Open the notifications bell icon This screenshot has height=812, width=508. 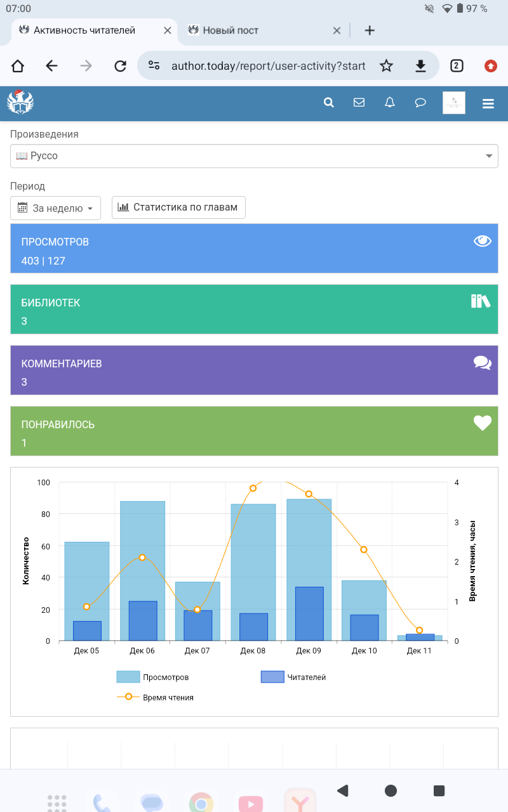coord(390,103)
